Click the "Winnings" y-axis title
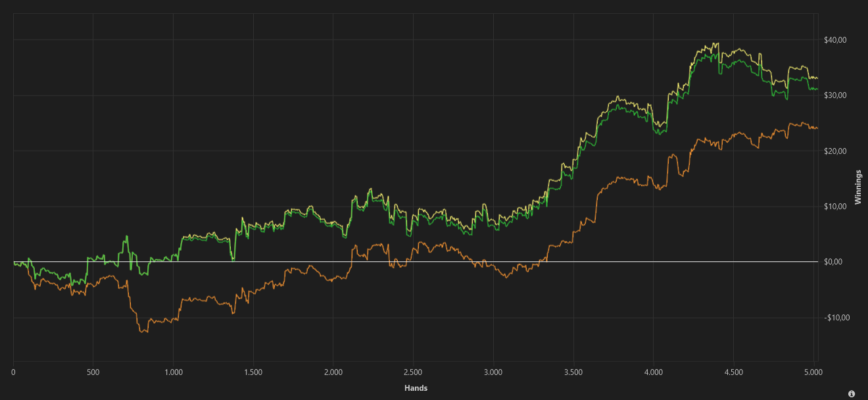The image size is (868, 400). (857, 189)
